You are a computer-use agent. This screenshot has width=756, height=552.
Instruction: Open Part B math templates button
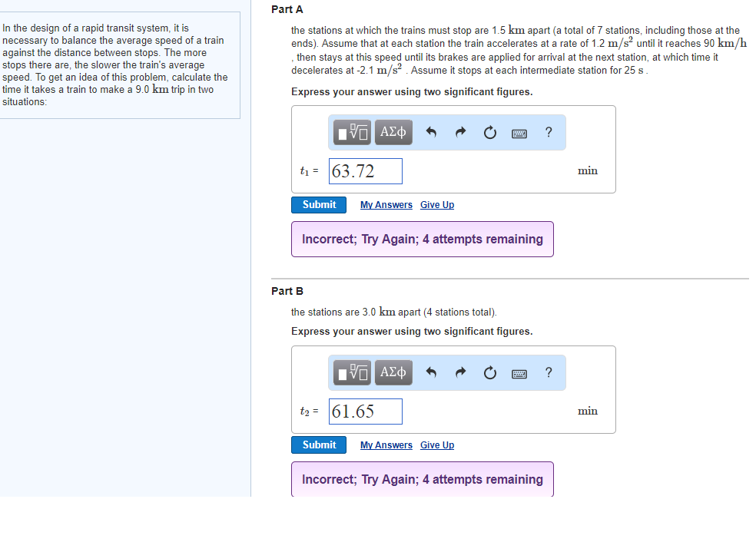pos(353,373)
